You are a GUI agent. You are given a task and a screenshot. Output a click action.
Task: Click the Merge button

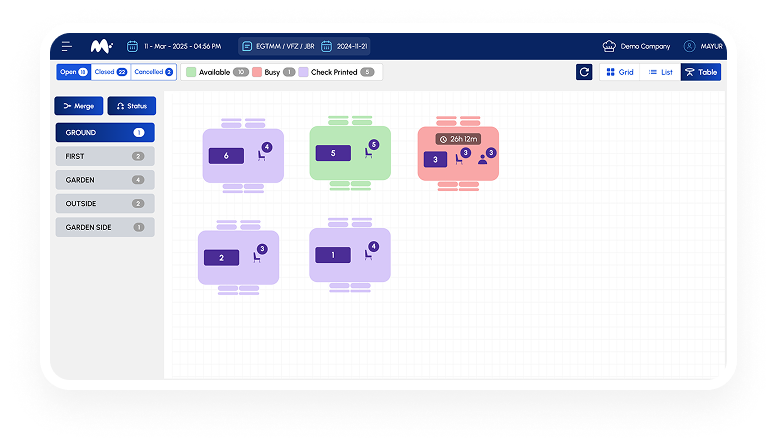coord(78,106)
